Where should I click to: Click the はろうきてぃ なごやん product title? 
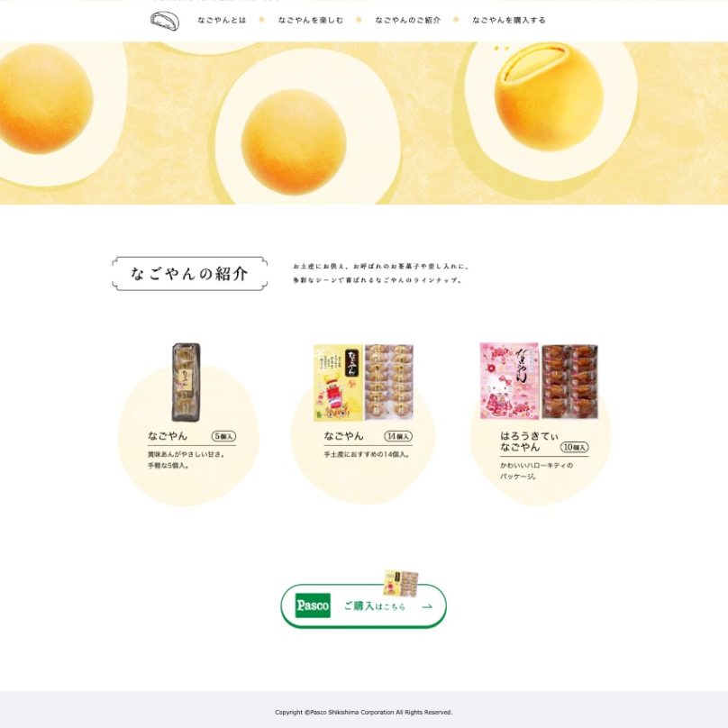click(x=529, y=441)
